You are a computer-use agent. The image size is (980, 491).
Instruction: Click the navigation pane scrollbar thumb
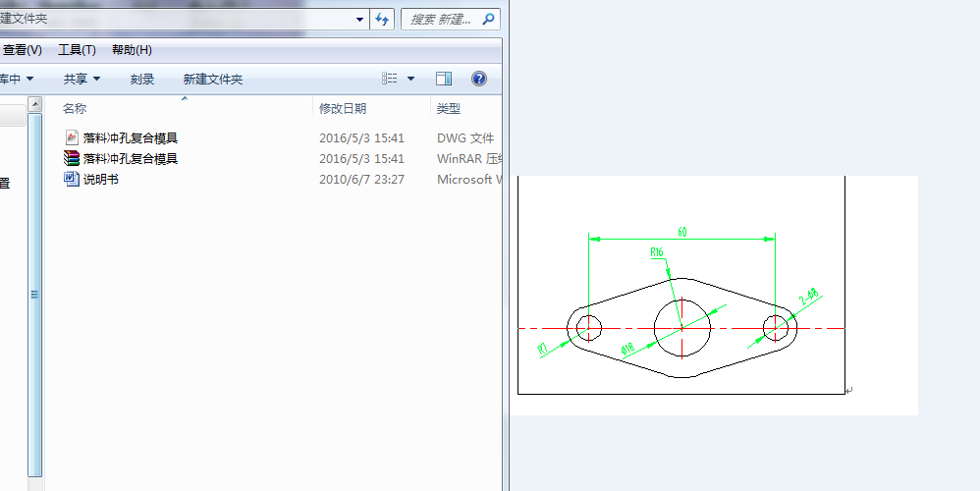[x=35, y=295]
